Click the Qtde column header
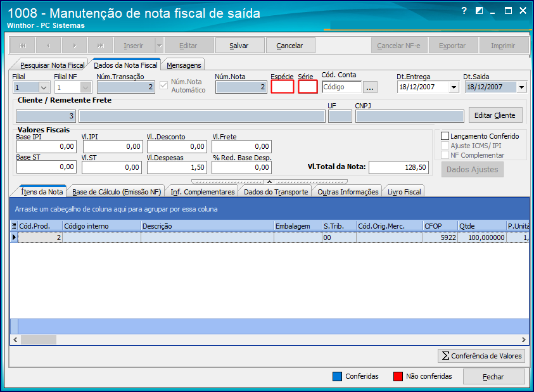Image resolution: width=534 pixels, height=392 pixels. click(482, 226)
